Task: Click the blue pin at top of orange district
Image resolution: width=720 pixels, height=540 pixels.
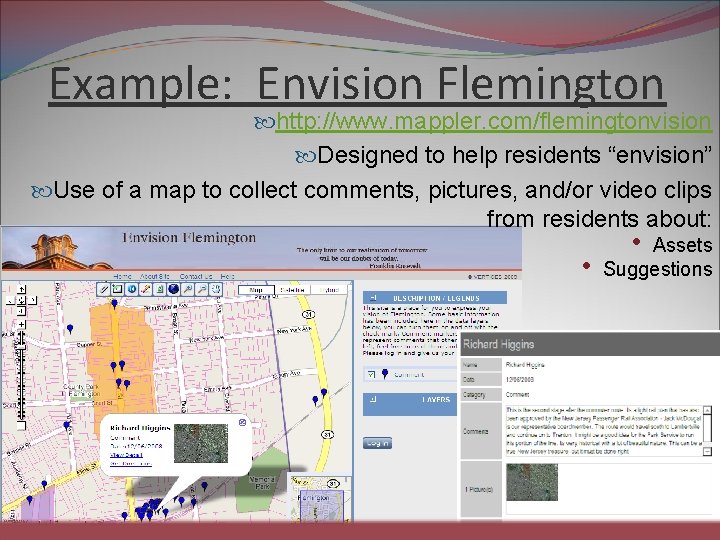Action: (114, 303)
